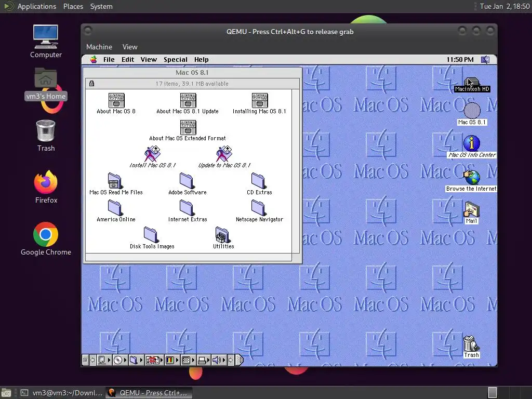Screen dimensions: 532x399
Task: Select the America Online folder
Action: [x=116, y=211]
